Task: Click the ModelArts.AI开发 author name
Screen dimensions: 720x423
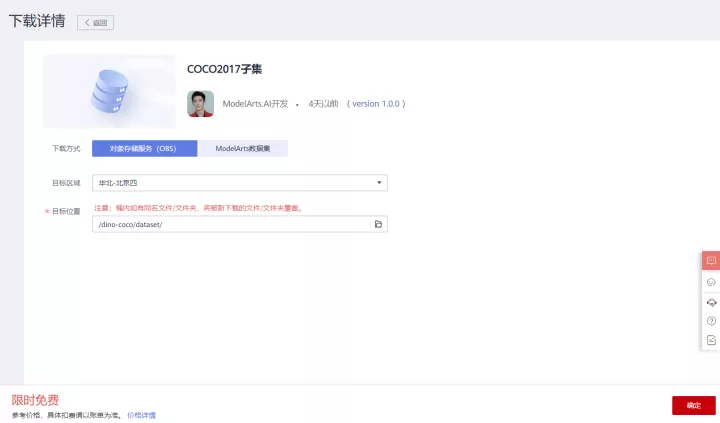Action: point(255,104)
